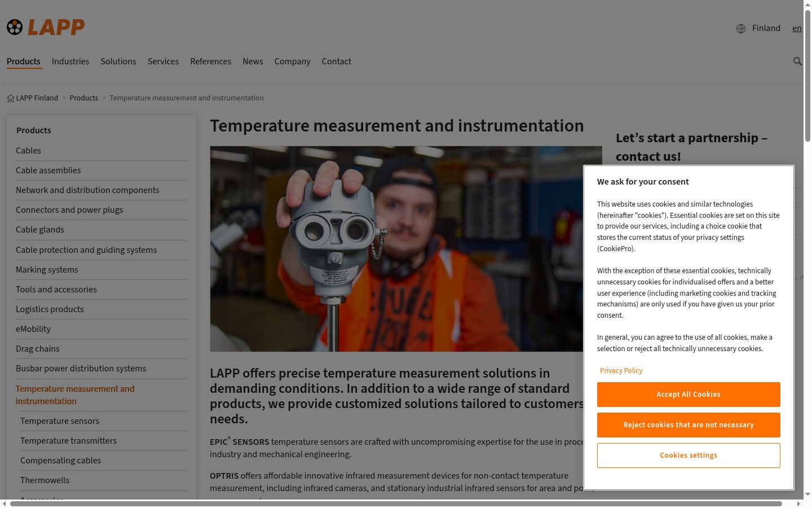Click the home icon in breadcrumb
This screenshot has width=812, height=508.
[x=11, y=98]
